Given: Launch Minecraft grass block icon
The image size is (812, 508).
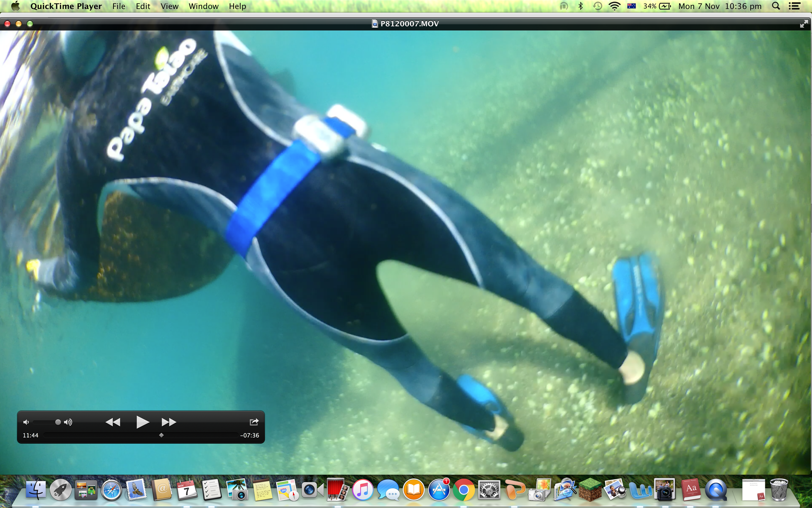Looking at the screenshot, I should [590, 489].
